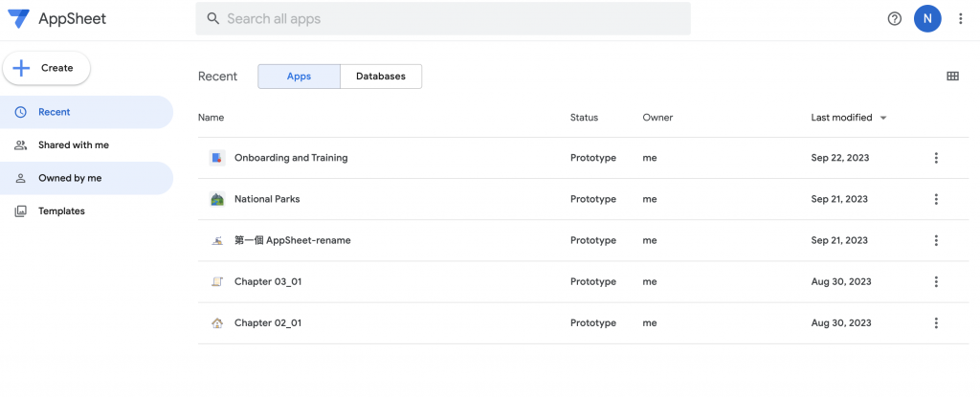Click the Chapter 03_01 app icon
This screenshot has width=980, height=397.
(x=216, y=282)
